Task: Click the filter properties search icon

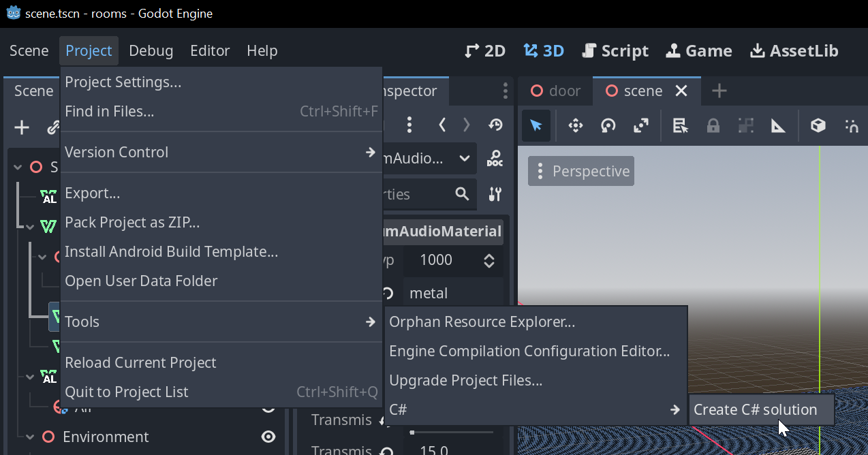Action: pyautogui.click(x=462, y=194)
